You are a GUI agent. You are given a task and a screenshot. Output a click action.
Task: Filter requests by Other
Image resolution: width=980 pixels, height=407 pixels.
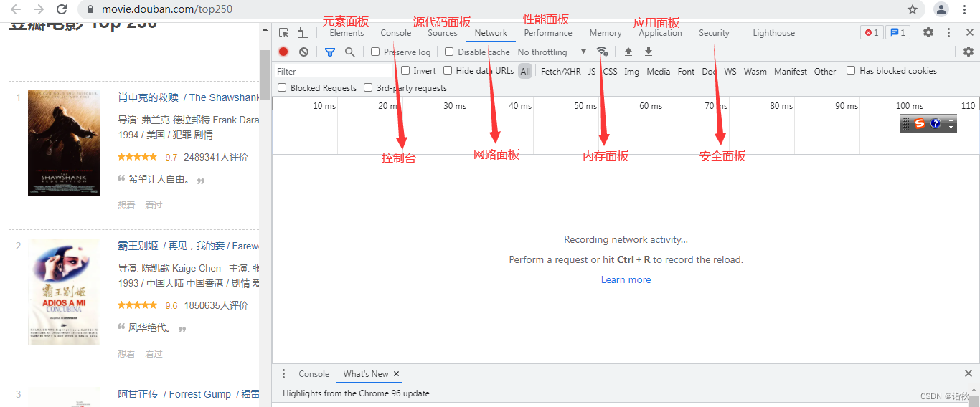825,71
